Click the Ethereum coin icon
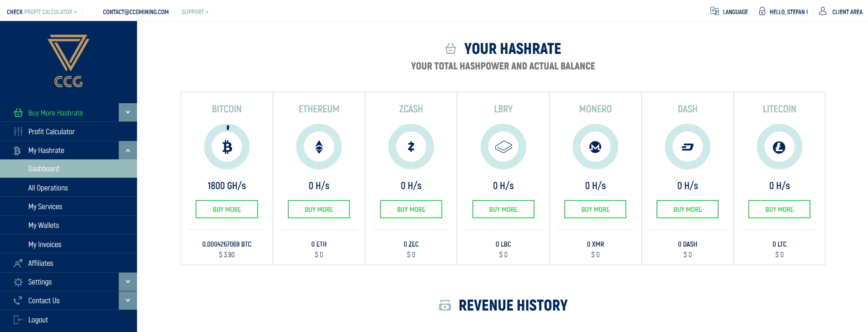 coord(319,147)
